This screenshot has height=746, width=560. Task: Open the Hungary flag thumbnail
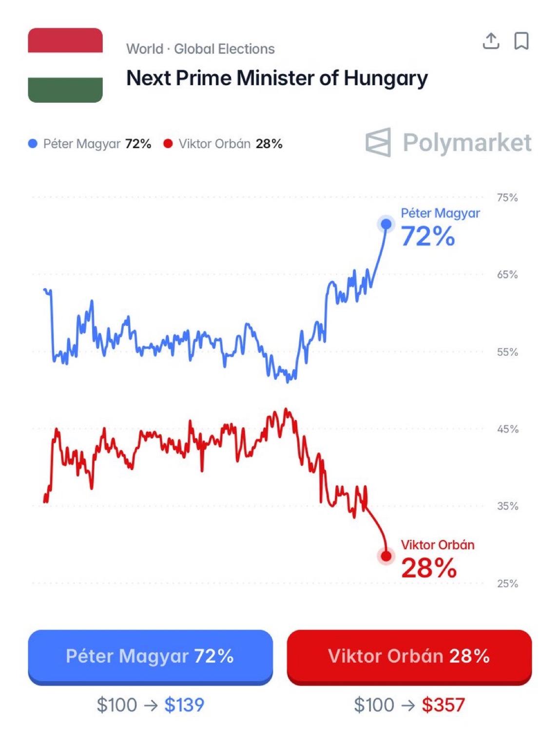(x=65, y=65)
